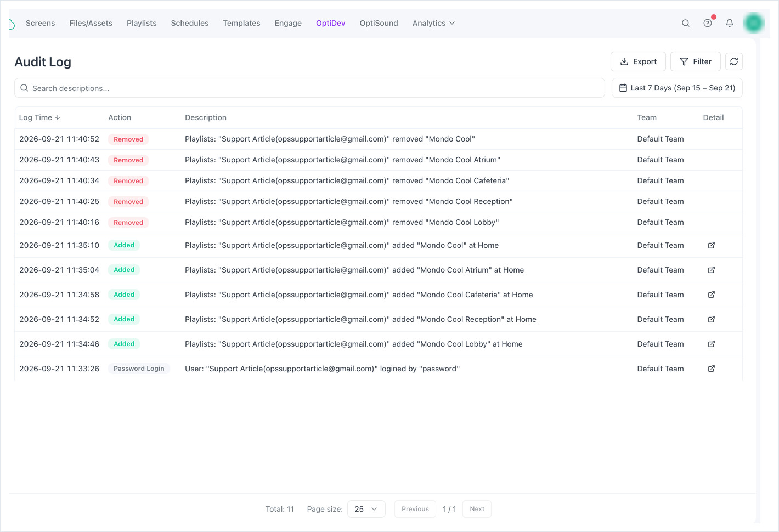
Task: Click the search icon in top navigation
Action: pos(686,23)
